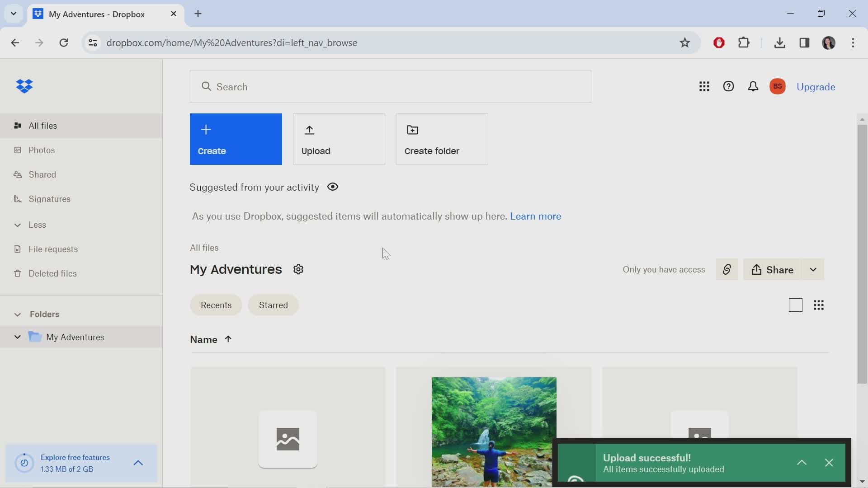Click the Upgrade button
Viewport: 868px width, 488px height.
click(x=816, y=87)
